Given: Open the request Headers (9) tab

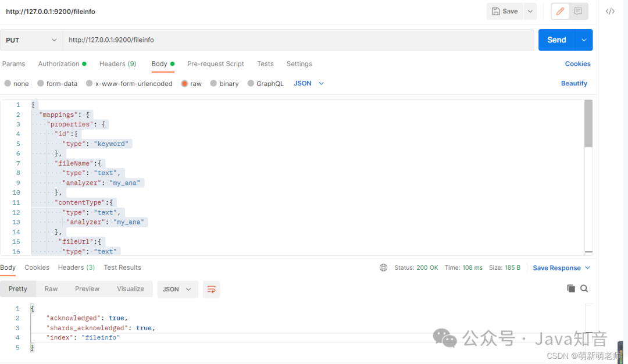Looking at the screenshot, I should 117,63.
